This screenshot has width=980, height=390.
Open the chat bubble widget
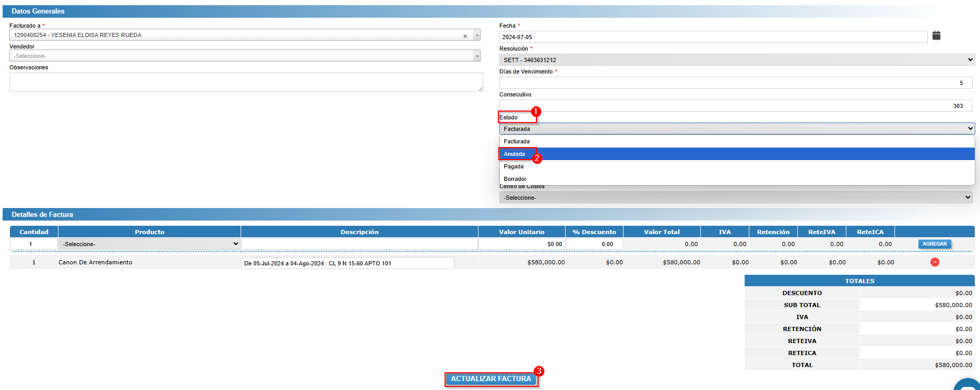(969, 386)
